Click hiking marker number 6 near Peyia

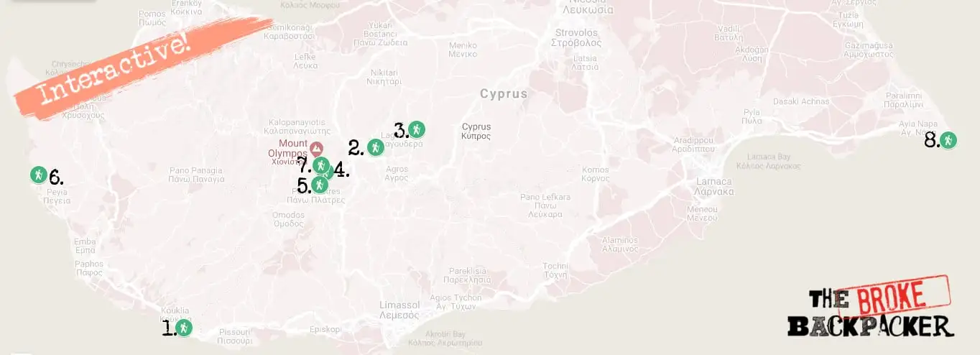[38, 175]
